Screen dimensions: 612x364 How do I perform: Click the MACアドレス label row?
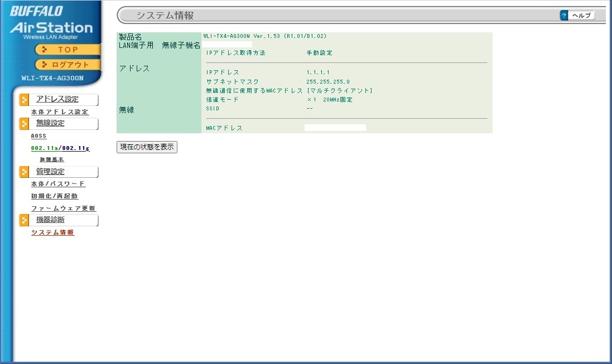[224, 128]
